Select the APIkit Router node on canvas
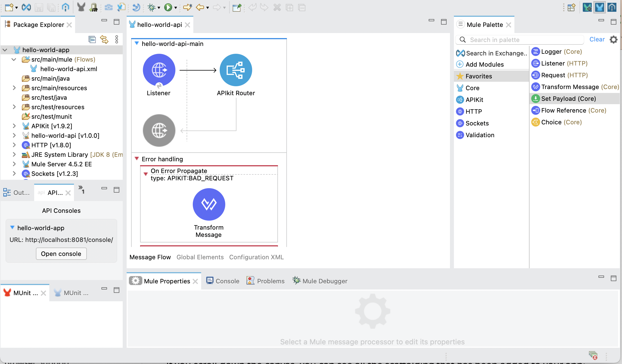The height and width of the screenshot is (364, 622). coord(236,70)
